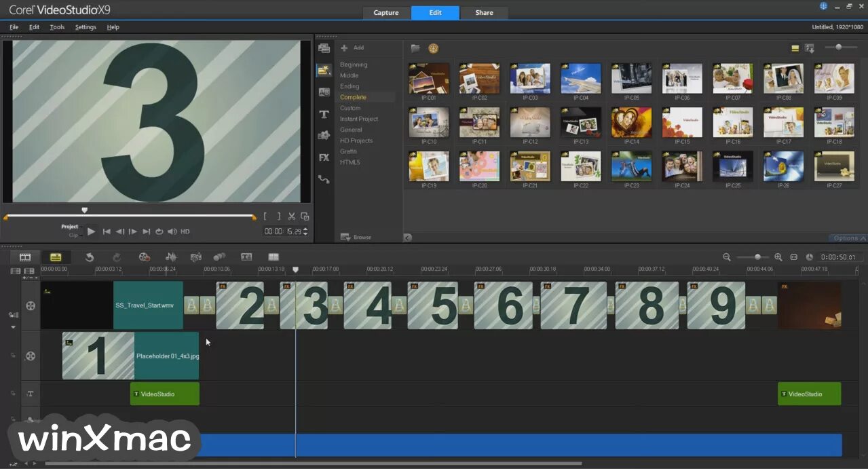
Task: Set Mark-in bracket
Action: (x=265, y=217)
